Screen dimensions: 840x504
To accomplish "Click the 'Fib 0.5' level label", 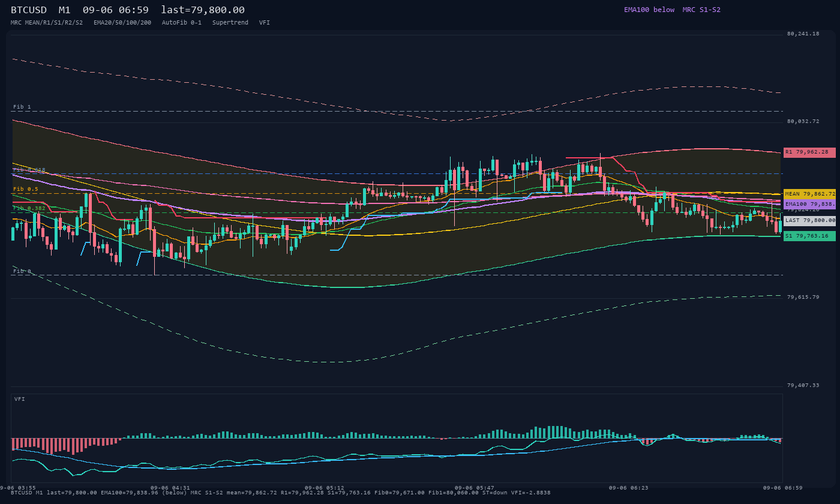I will (x=26, y=189).
